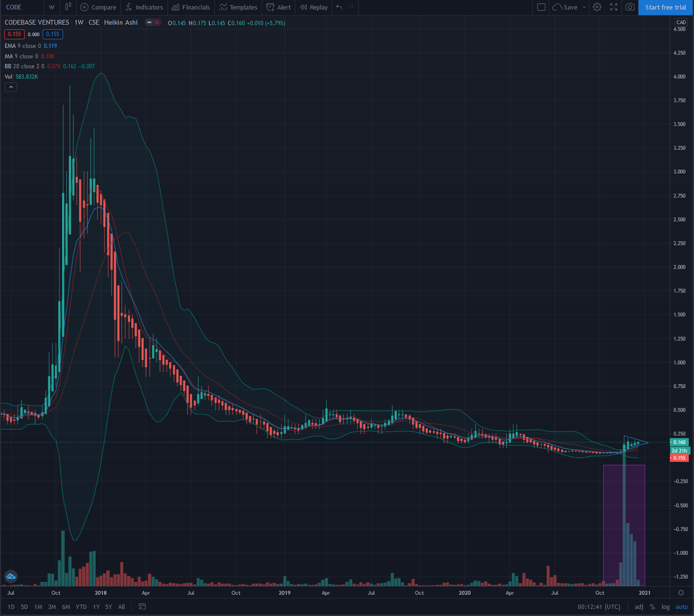Toggle percent scale mode
Image resolution: width=694 pixels, height=616 pixels.
click(652, 607)
